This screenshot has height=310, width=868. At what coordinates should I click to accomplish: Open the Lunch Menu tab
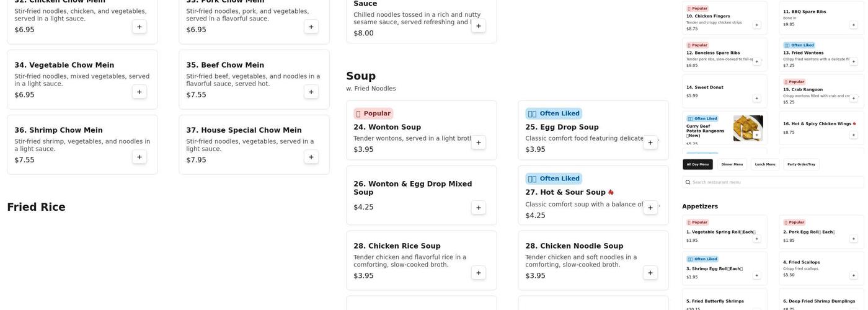tap(765, 164)
